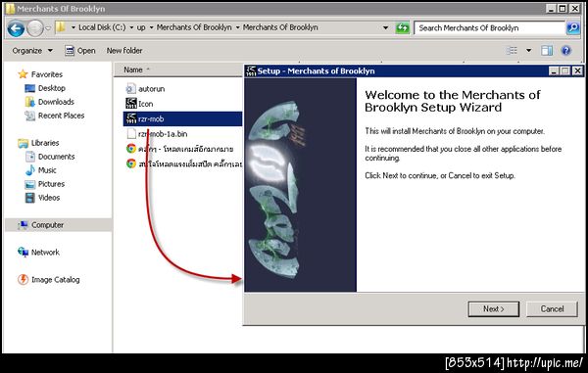The height and width of the screenshot is (373, 588).
Task: Create a New folder
Action: click(124, 51)
